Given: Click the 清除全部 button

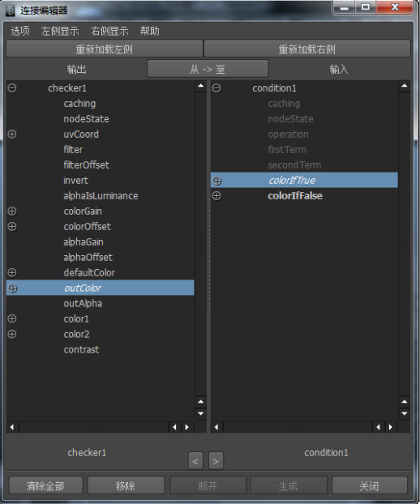Looking at the screenshot, I should pos(45,485).
